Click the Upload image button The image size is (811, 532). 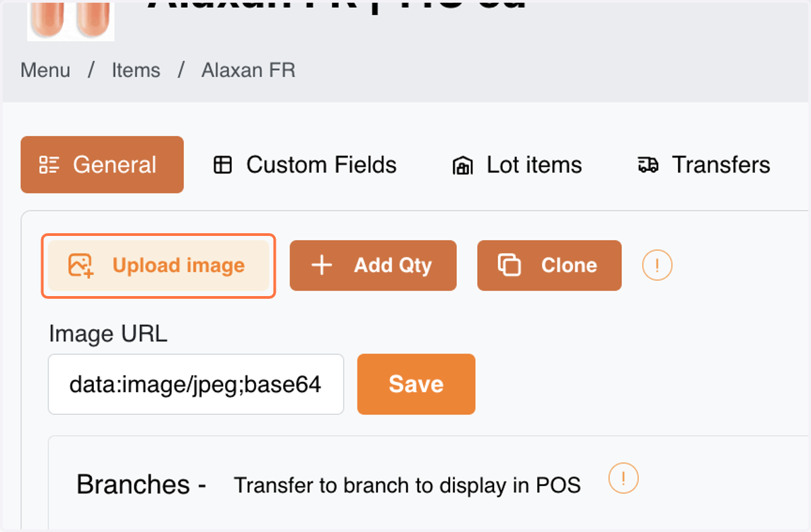[159, 266]
